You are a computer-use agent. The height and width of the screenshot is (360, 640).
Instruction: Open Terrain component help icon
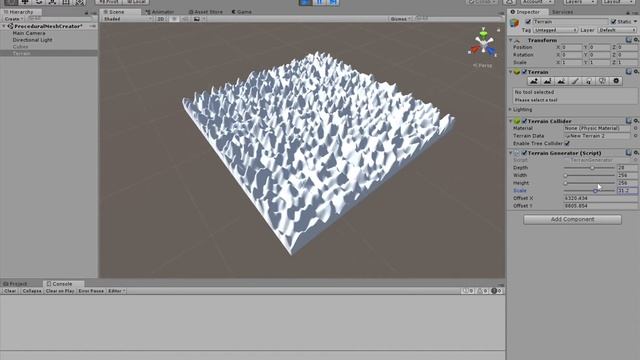pos(629,72)
